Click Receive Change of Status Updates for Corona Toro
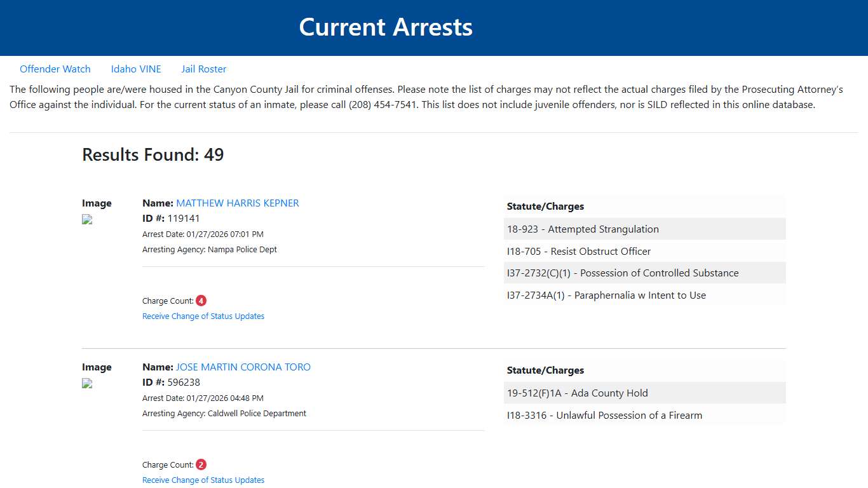Viewport: 868px width, 488px height. 203,480
